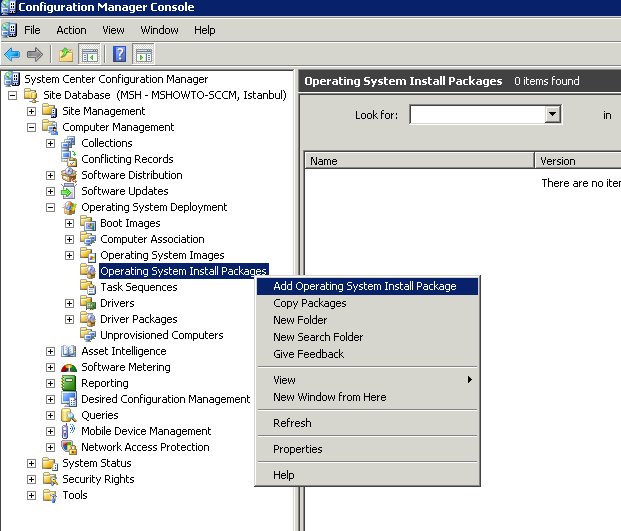Sort by the Name column header

coord(419,161)
